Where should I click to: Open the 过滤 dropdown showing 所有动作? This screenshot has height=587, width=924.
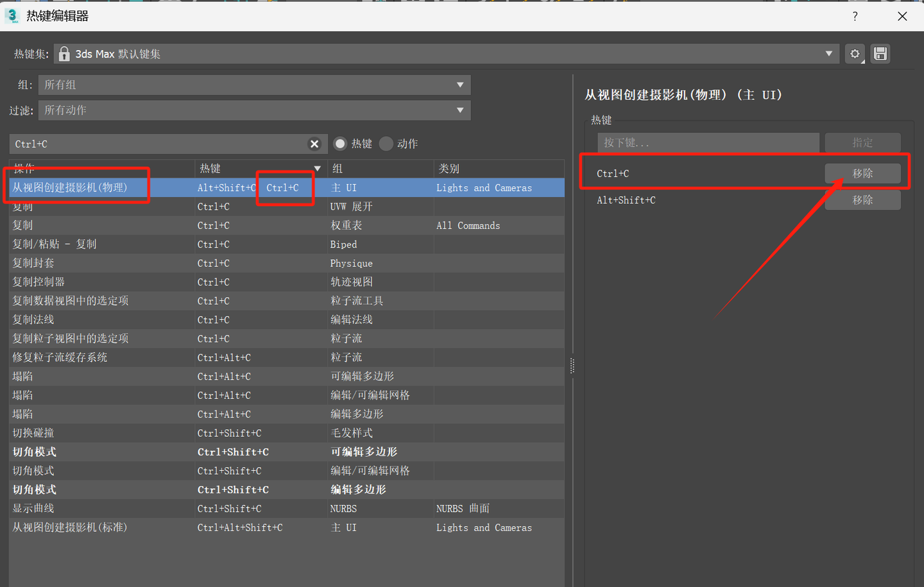point(460,110)
